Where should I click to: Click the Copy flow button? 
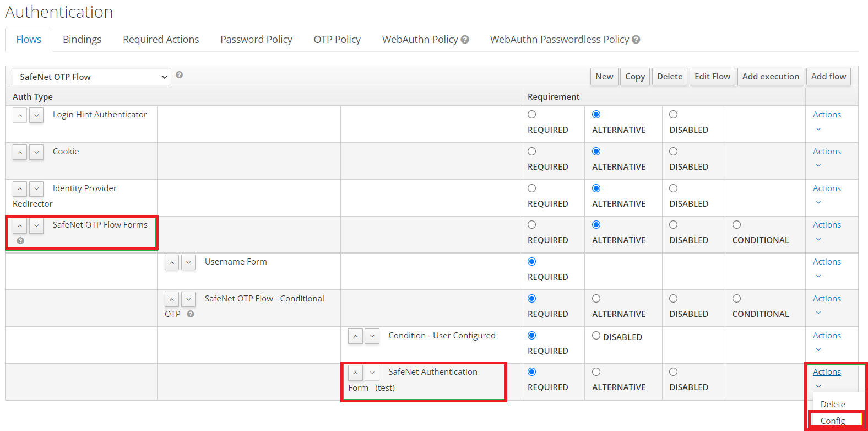[634, 77]
